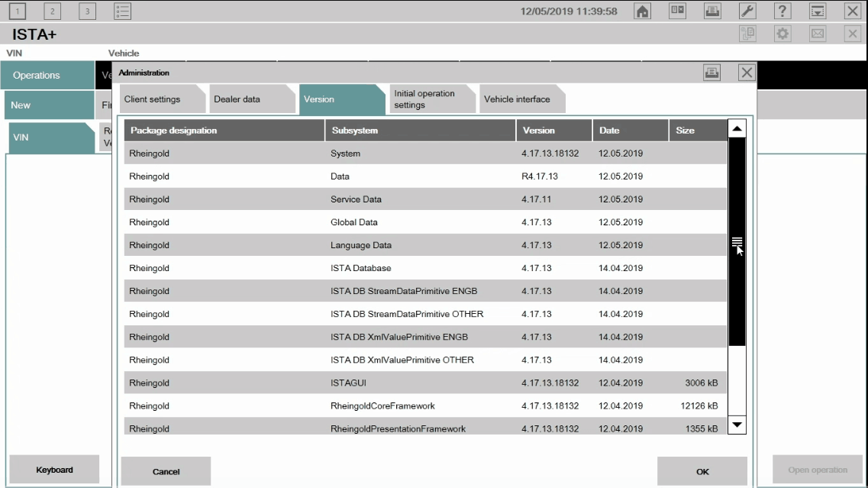
Task: Click the scroll up arrow in version table
Action: pos(737,129)
